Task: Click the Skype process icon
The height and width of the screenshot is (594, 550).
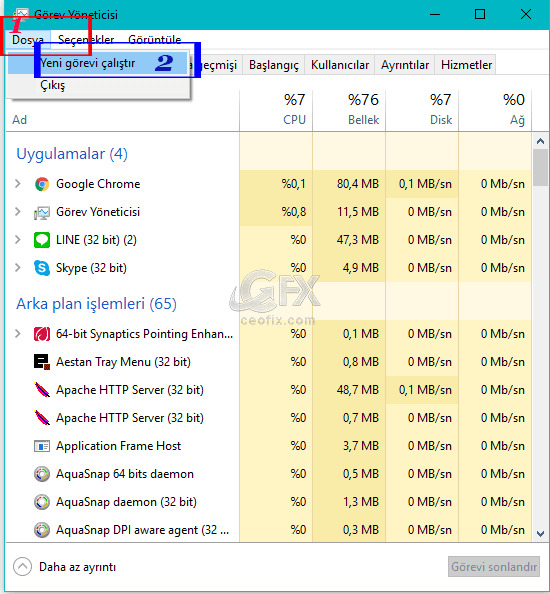Action: [42, 268]
